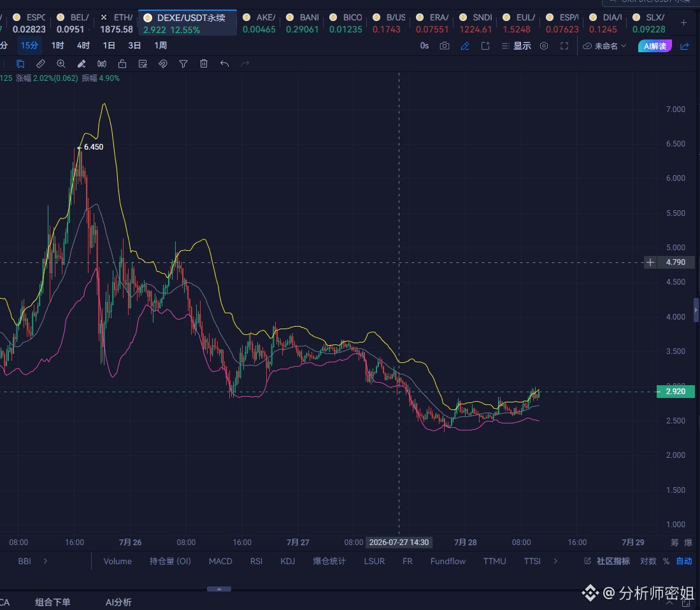Toggle the MACD indicator

pos(220,561)
